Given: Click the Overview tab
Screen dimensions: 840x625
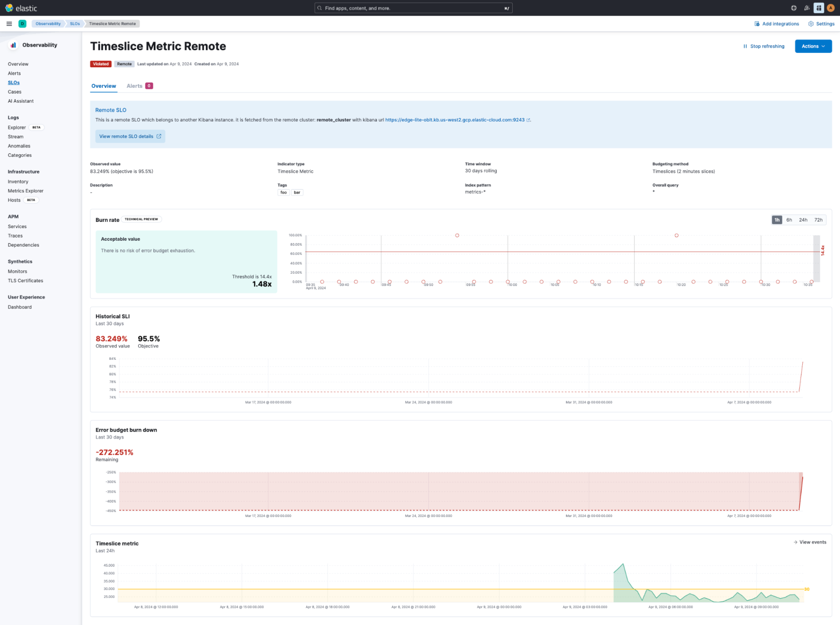Looking at the screenshot, I should pos(103,86).
